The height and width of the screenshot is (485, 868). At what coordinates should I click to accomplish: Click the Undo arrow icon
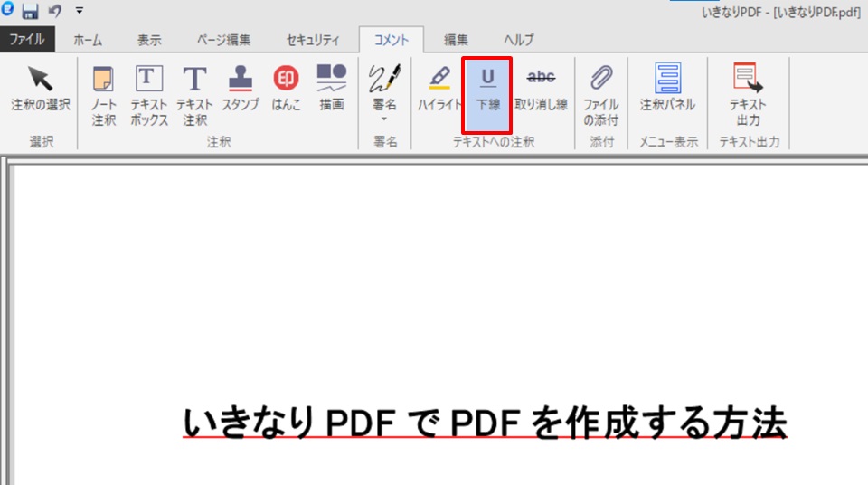click(55, 11)
